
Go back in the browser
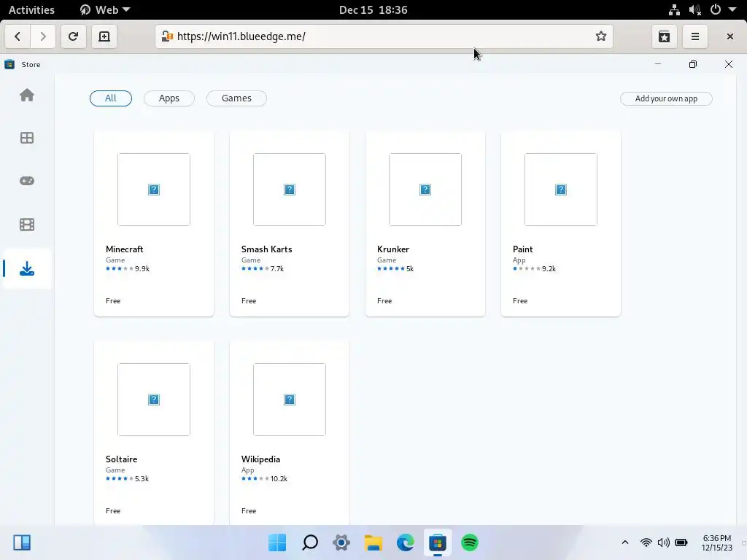[18, 36]
